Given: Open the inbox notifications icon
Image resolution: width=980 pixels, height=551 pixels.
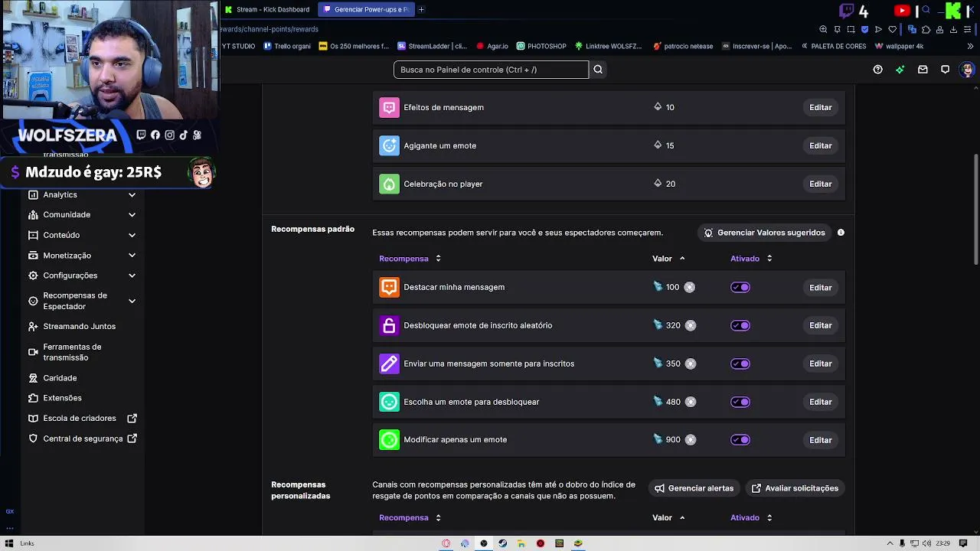Looking at the screenshot, I should (x=923, y=70).
